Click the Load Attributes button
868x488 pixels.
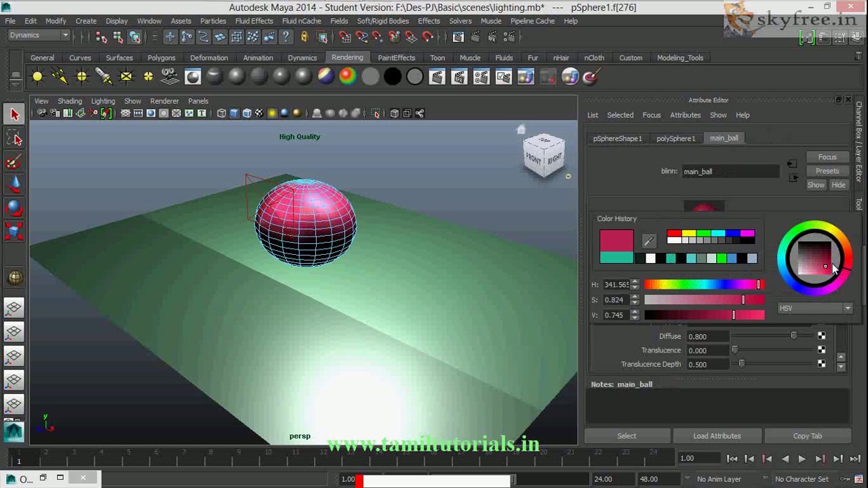point(717,436)
